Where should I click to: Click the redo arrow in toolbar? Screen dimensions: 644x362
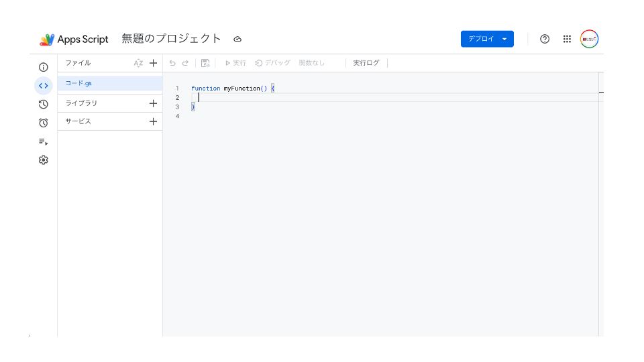pyautogui.click(x=185, y=63)
